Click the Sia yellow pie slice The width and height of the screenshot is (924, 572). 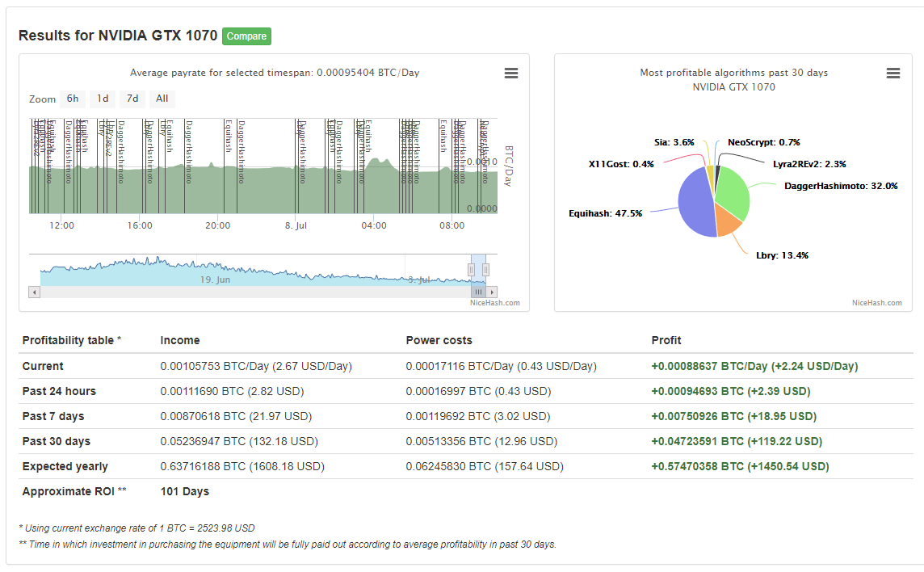[x=711, y=176]
